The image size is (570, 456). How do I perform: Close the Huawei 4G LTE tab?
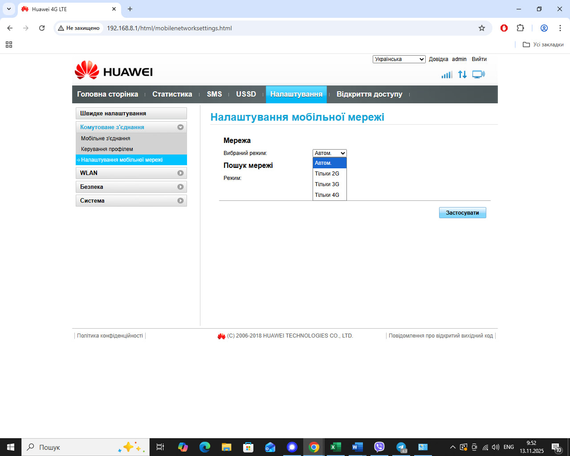pos(114,9)
